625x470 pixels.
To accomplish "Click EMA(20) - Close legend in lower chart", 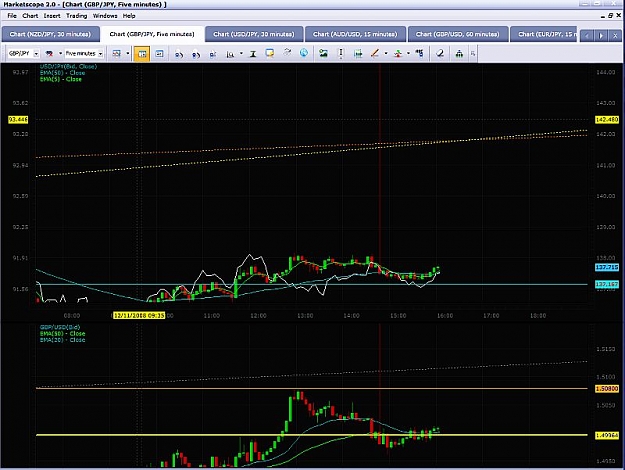I will tap(63, 340).
